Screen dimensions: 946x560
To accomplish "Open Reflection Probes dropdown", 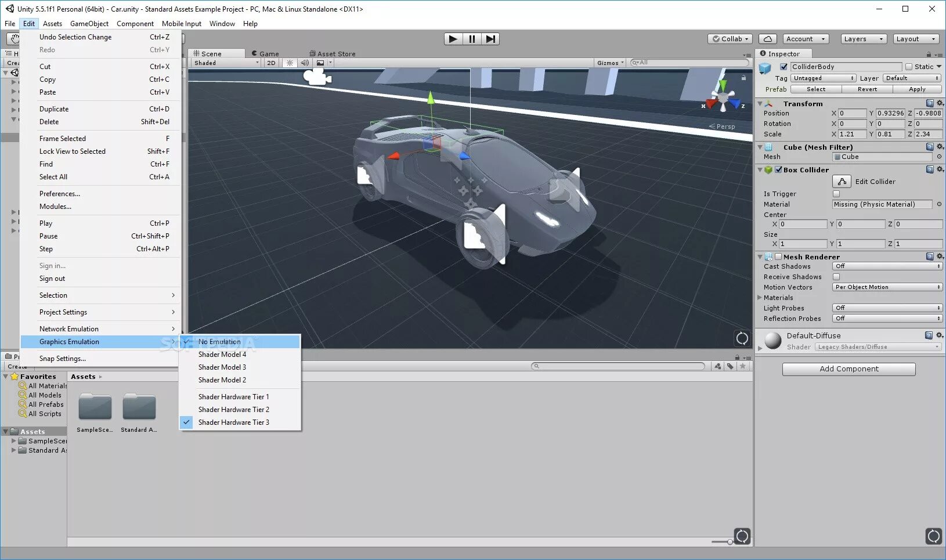I will 887,319.
